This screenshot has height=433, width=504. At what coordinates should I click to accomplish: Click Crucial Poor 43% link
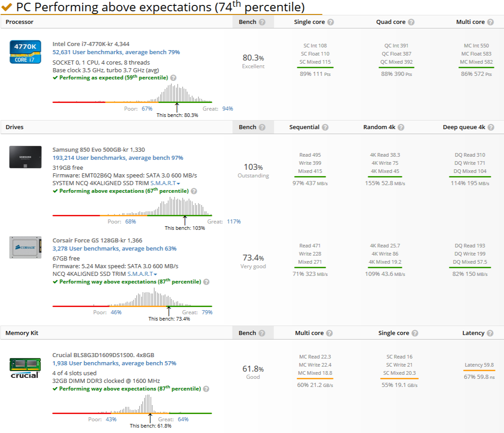(x=111, y=419)
